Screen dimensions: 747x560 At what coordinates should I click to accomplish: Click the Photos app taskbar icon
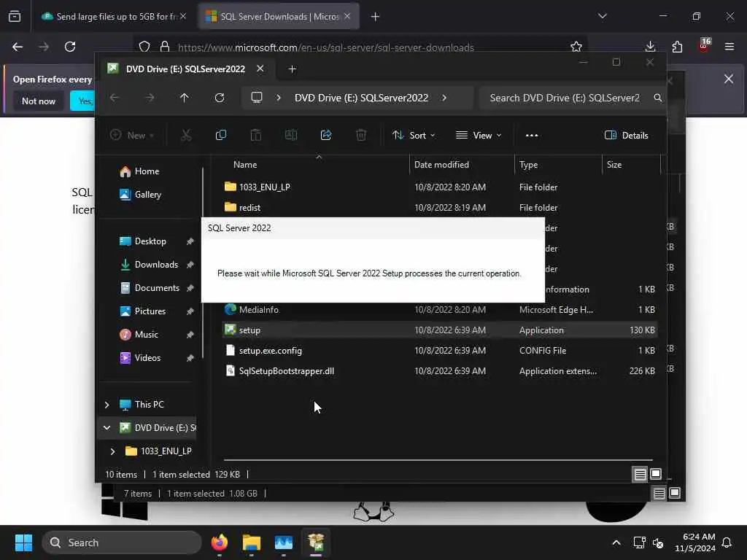pos(284,542)
